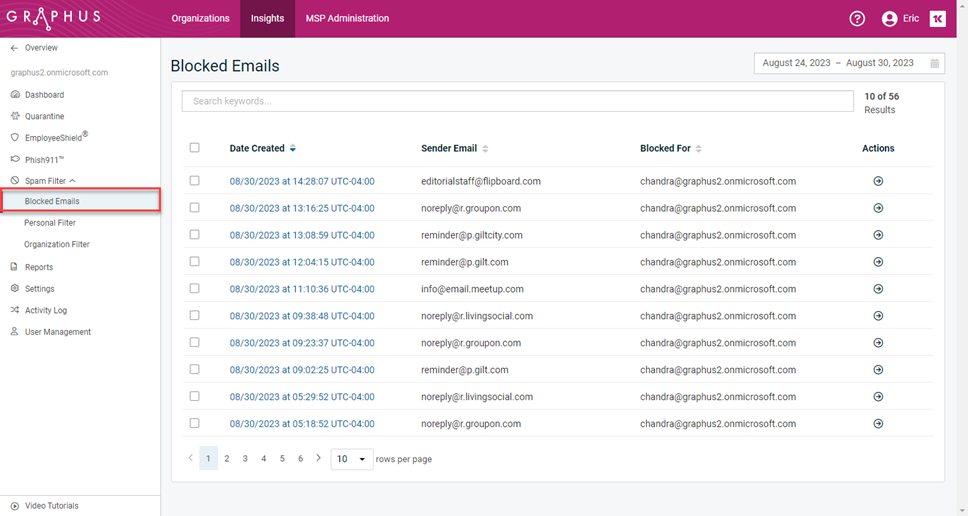Screen dimensions: 968x516
Task: Open the 10 rows per page dropdown
Action: (x=351, y=459)
